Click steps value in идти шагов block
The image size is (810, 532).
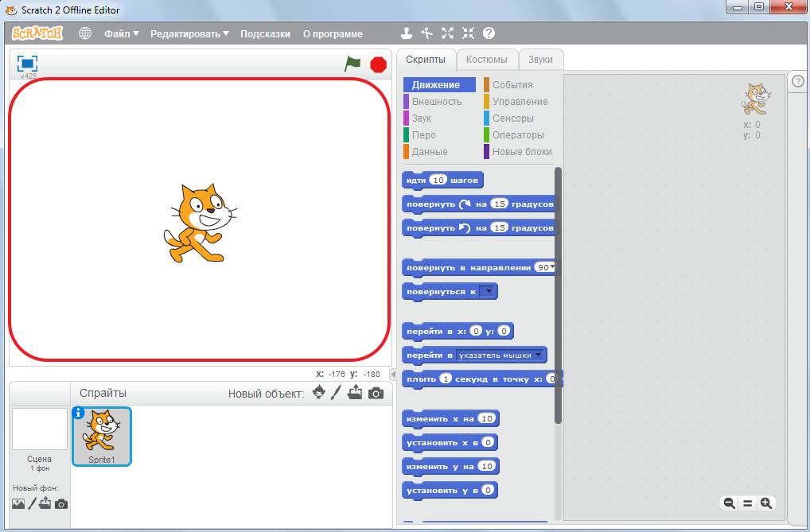pos(438,180)
